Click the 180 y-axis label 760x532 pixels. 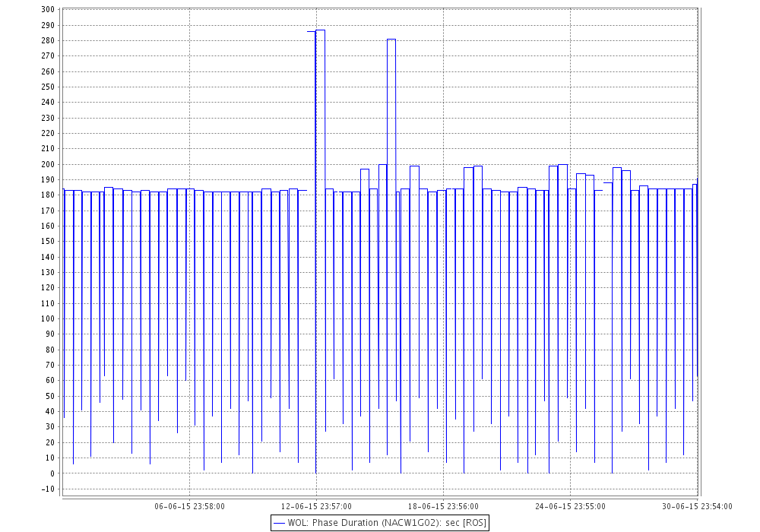pyautogui.click(x=48, y=195)
